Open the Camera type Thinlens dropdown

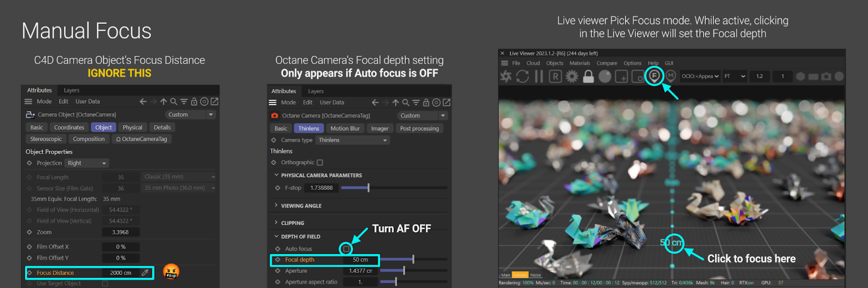click(353, 140)
